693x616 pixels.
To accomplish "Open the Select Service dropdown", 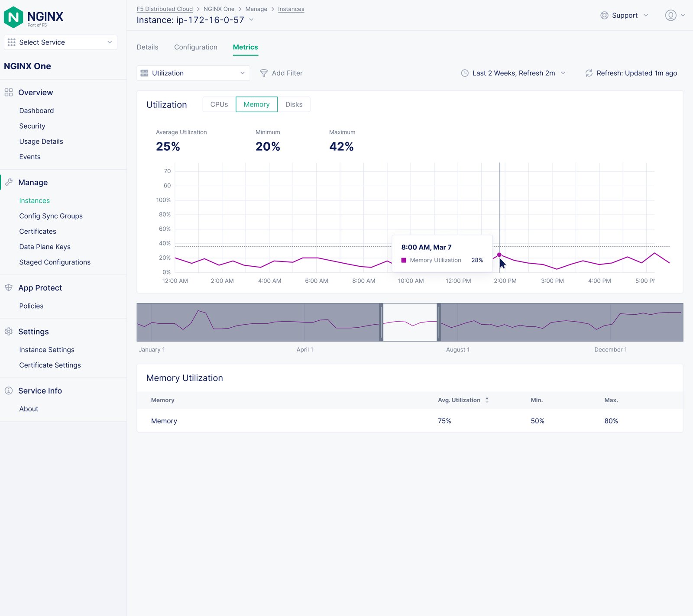I will pos(61,42).
